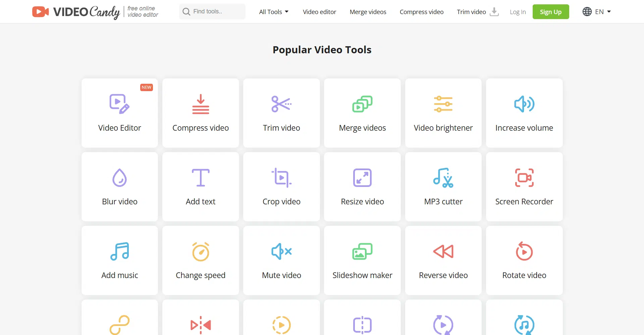The image size is (644, 335).
Task: Open the EN language selector
Action: point(596,12)
